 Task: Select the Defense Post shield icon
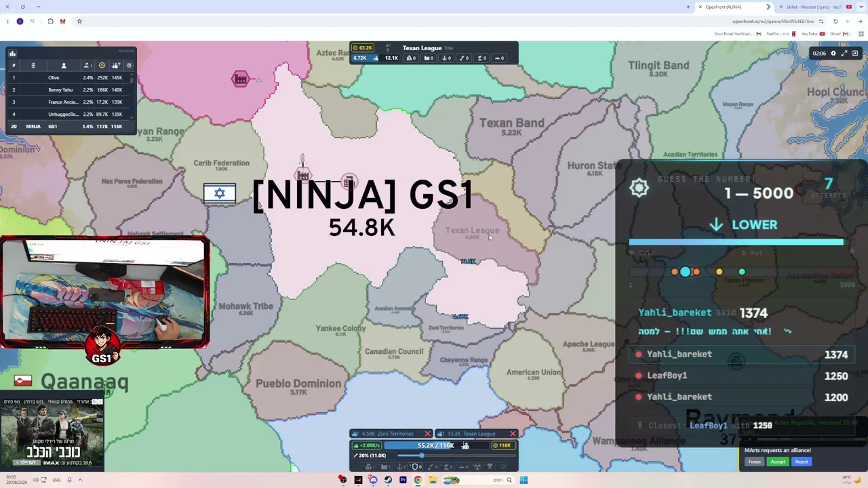tap(415, 466)
